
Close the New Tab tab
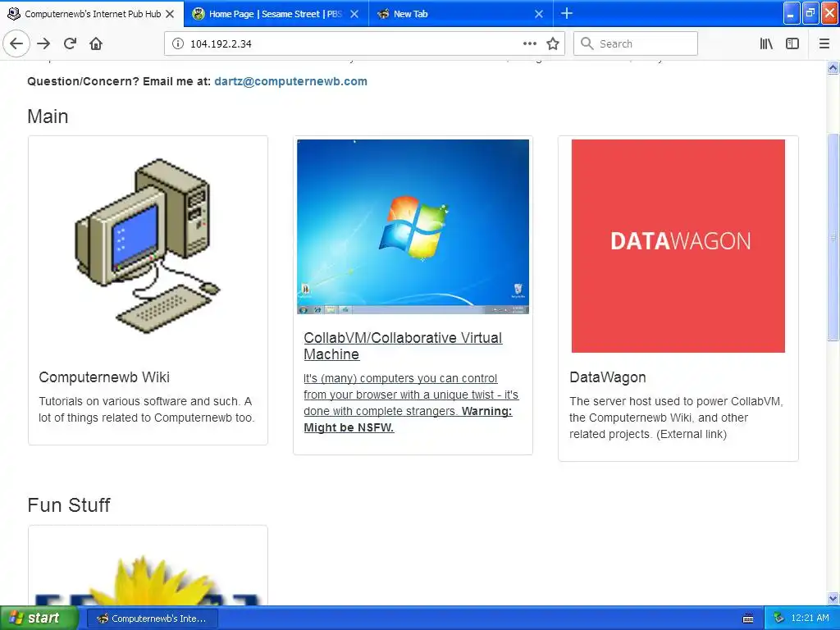[539, 14]
